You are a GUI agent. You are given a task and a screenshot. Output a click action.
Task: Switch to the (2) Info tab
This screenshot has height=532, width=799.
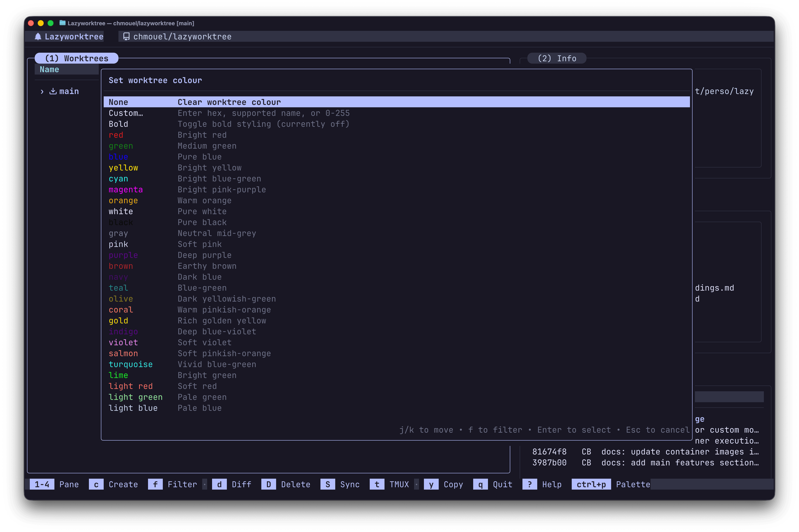tap(557, 58)
